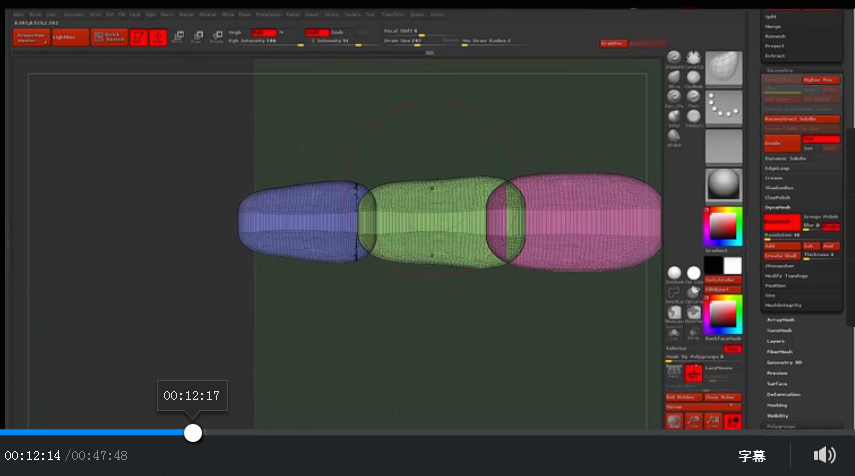Click the main color picker square

pos(723,226)
